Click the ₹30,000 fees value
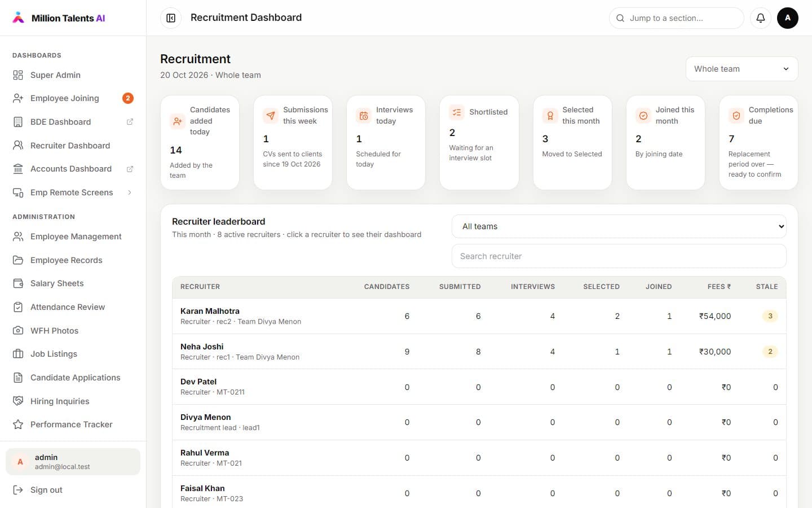The image size is (812, 508). point(715,352)
